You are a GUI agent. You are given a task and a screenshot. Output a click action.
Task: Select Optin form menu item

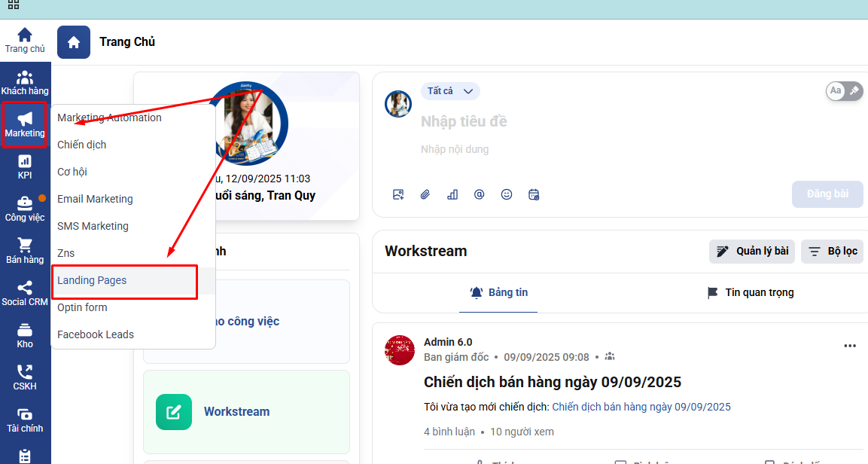click(83, 307)
